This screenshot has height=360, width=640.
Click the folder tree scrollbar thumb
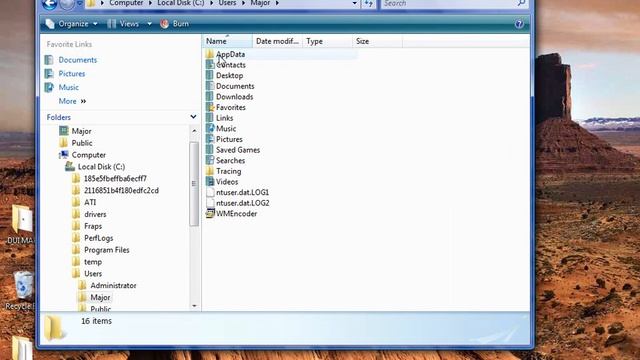pos(194,184)
